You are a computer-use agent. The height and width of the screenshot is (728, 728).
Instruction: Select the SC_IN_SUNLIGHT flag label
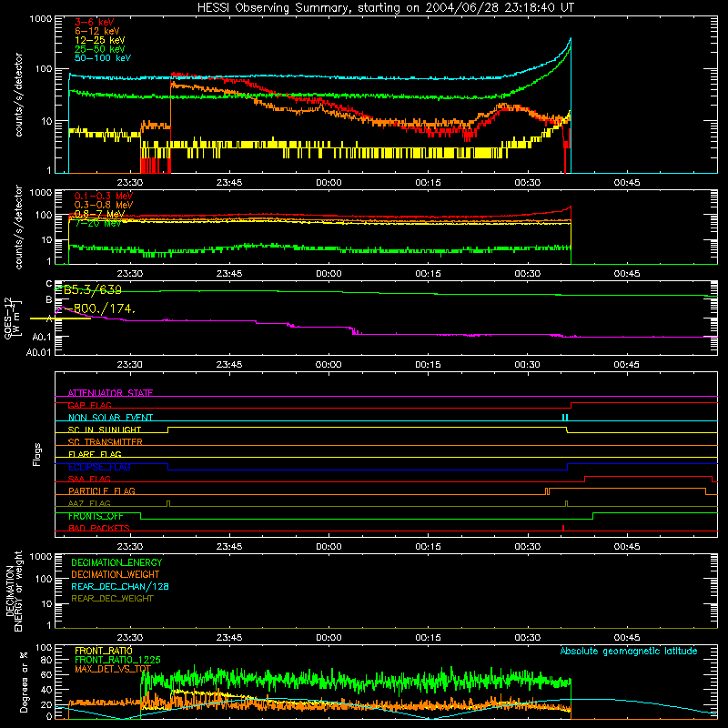tap(105, 430)
